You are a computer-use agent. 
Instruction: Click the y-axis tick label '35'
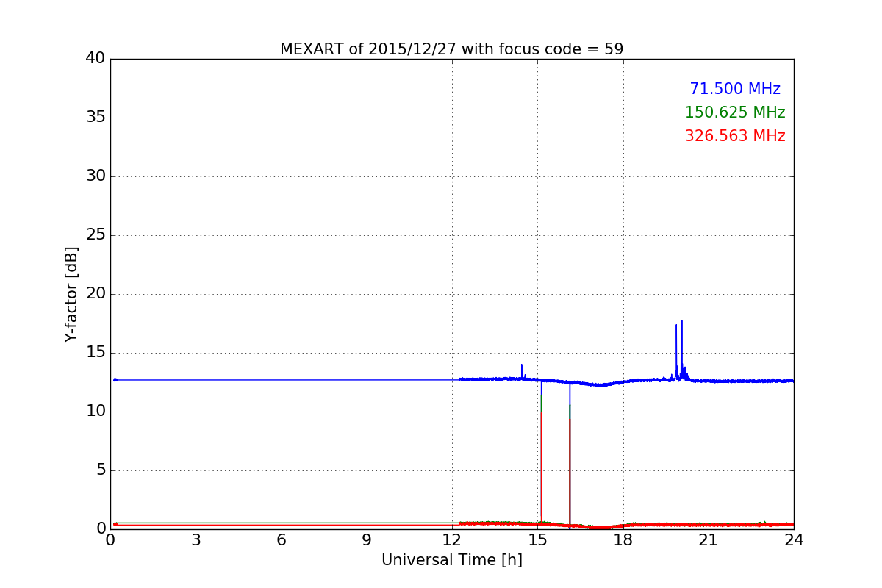(96, 117)
